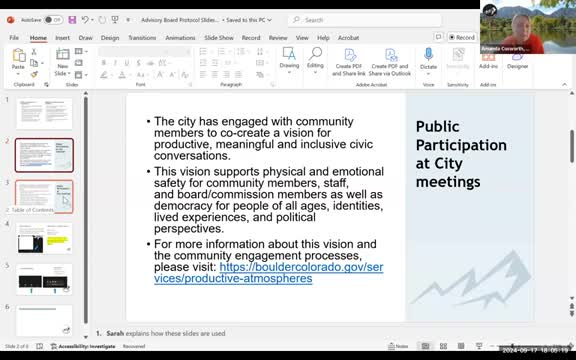The width and height of the screenshot is (576, 360).
Task: Open the Saved to this PC dropdown
Action: [249, 20]
